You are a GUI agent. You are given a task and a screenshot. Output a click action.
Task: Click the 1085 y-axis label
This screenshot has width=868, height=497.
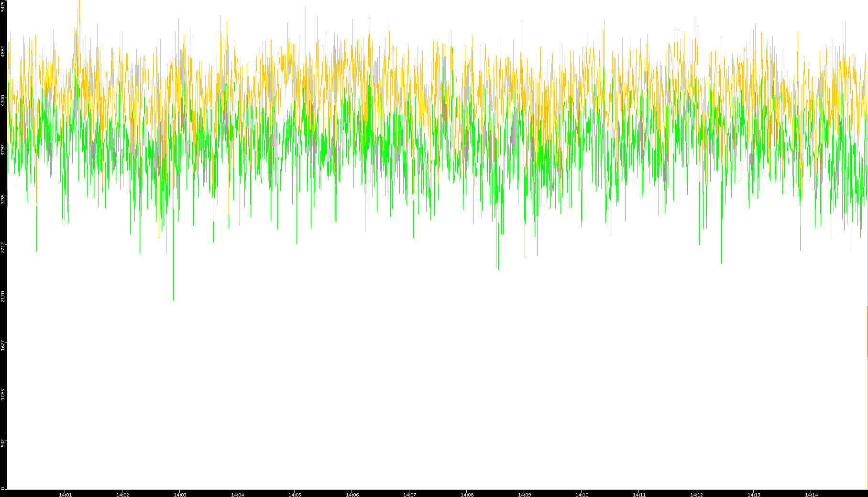click(x=3, y=395)
